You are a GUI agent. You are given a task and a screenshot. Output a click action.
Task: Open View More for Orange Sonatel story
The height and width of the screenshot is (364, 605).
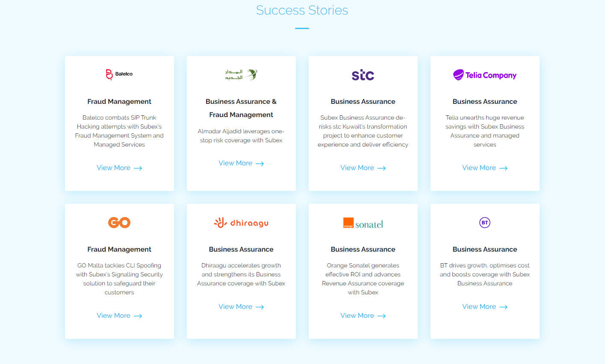coord(363,316)
